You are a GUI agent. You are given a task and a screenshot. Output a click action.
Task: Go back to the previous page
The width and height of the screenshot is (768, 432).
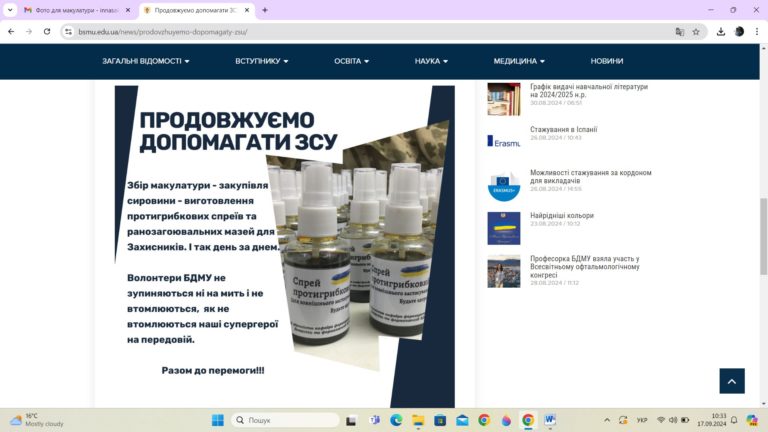click(x=11, y=31)
